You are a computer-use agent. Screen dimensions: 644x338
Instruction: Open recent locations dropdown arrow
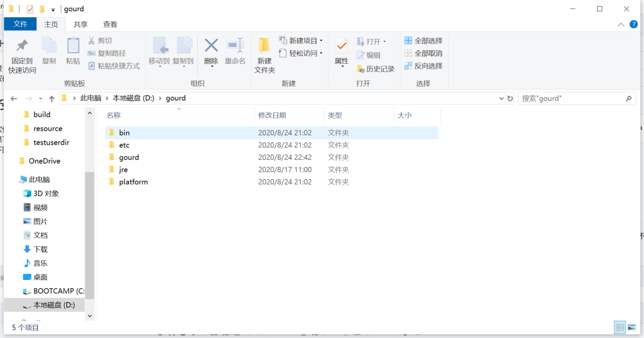coord(41,99)
